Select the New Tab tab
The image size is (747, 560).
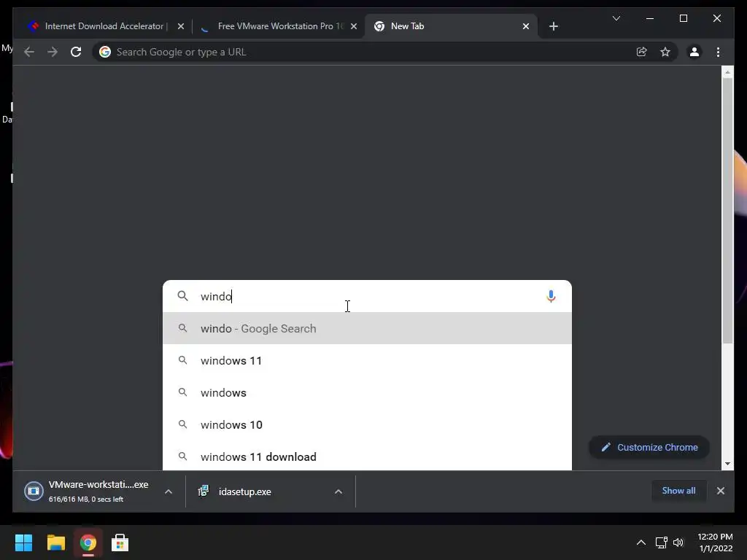[x=451, y=26]
